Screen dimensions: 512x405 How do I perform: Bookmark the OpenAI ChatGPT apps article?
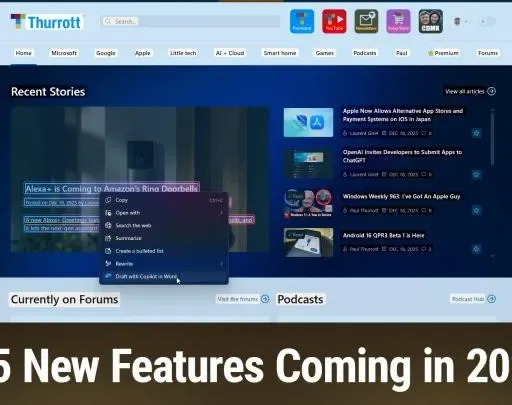[x=476, y=174]
